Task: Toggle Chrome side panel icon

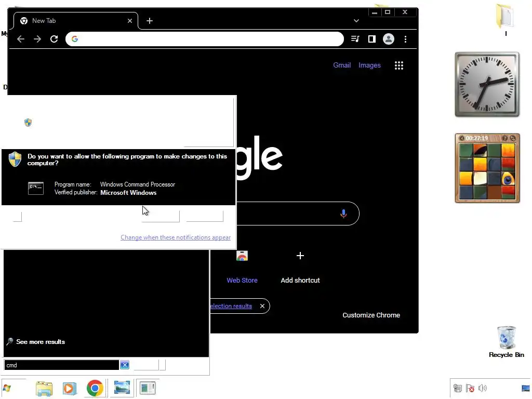Action: coord(372,39)
